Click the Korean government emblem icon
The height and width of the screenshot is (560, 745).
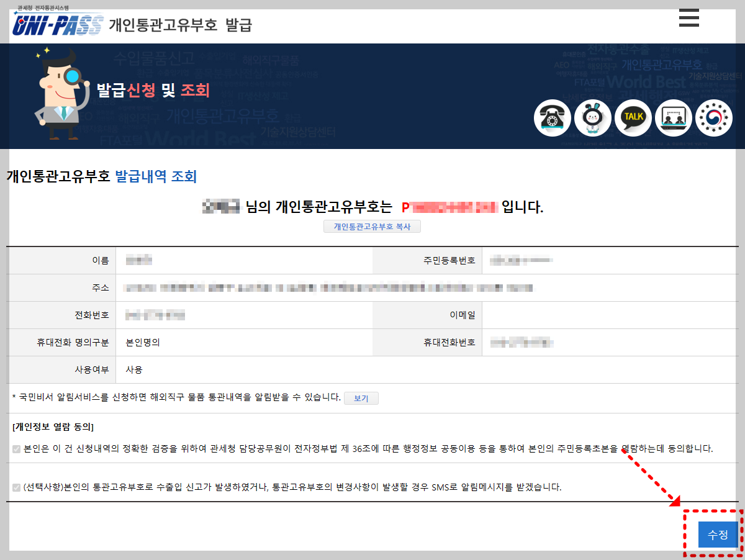pyautogui.click(x=713, y=118)
